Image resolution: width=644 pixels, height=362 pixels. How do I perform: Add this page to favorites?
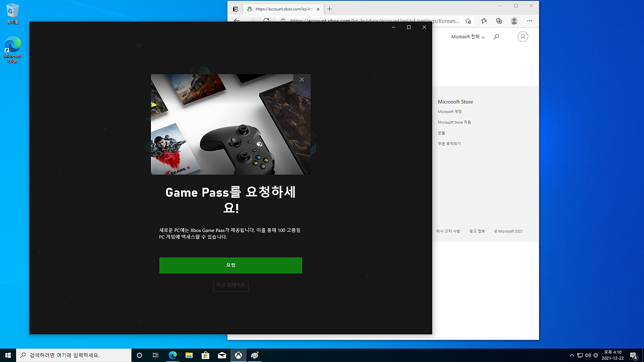pyautogui.click(x=468, y=21)
